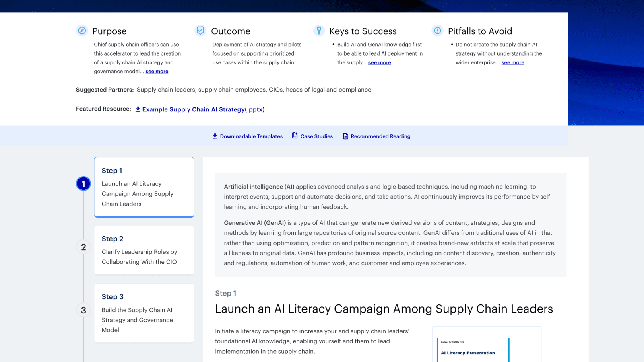The width and height of the screenshot is (644, 362).
Task: Click the numbered circle for Step 1
Action: pos(83,183)
